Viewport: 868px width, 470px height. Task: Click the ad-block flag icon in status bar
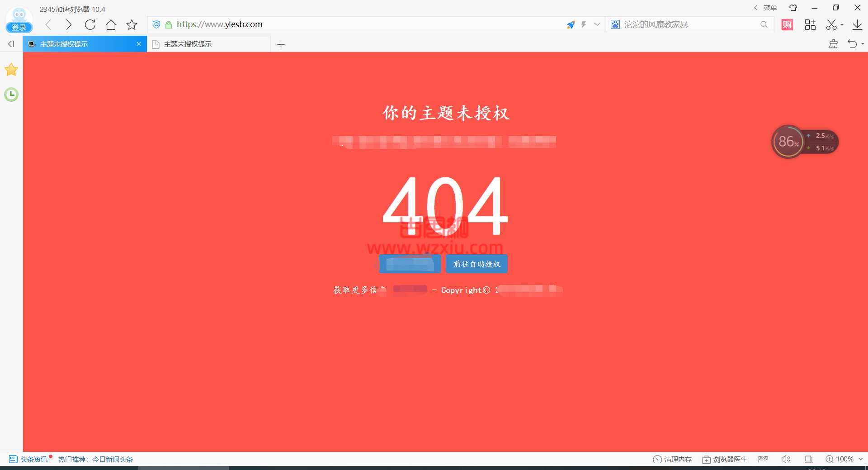[x=763, y=459]
